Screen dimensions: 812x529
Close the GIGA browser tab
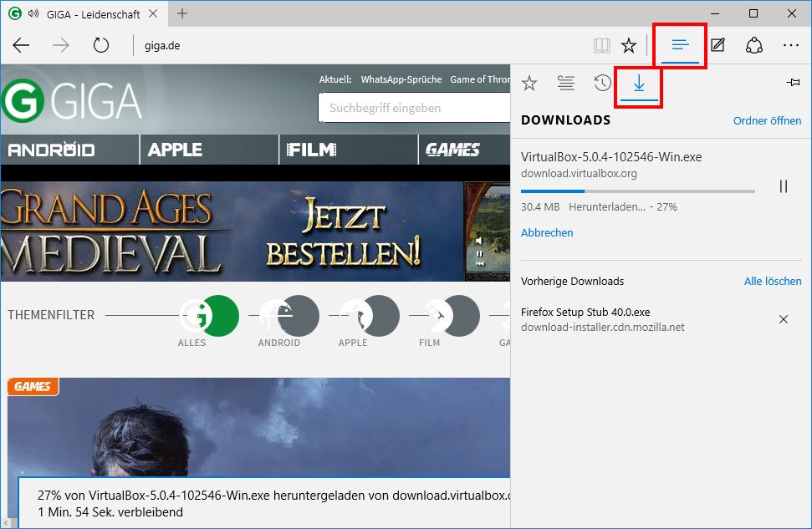coord(153,14)
